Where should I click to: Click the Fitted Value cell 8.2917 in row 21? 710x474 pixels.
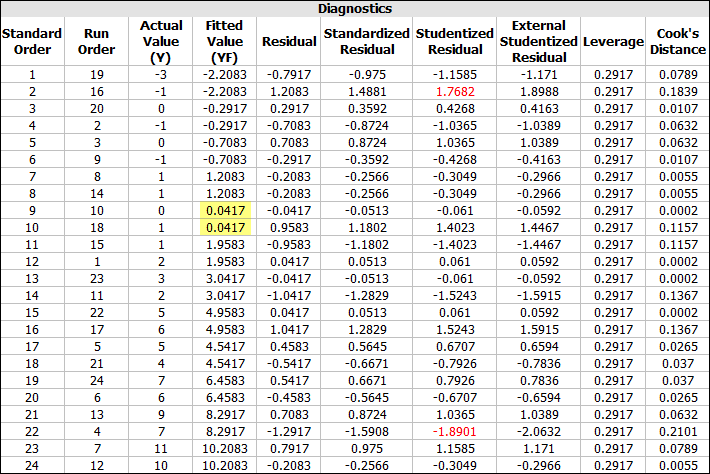(224, 414)
